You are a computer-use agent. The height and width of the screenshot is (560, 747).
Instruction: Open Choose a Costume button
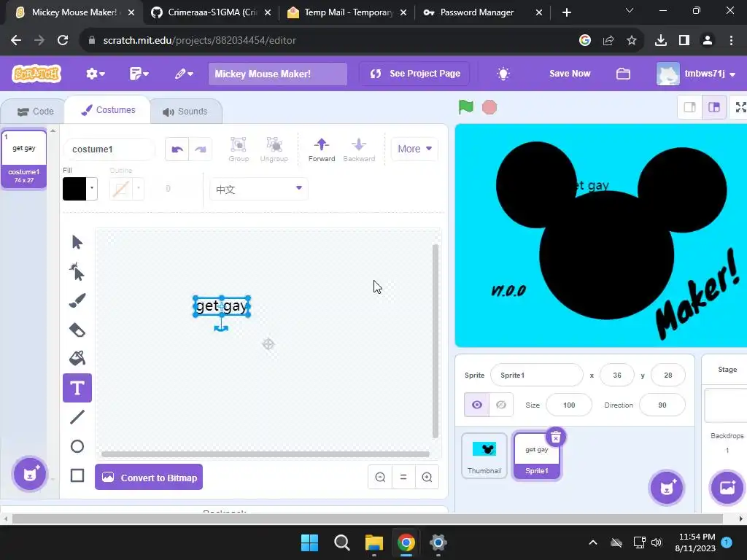[x=29, y=474]
